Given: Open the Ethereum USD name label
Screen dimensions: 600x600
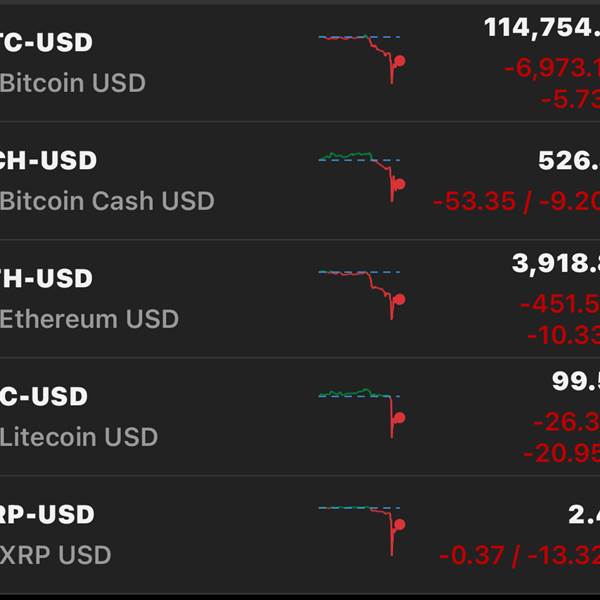Looking at the screenshot, I should 89,319.
